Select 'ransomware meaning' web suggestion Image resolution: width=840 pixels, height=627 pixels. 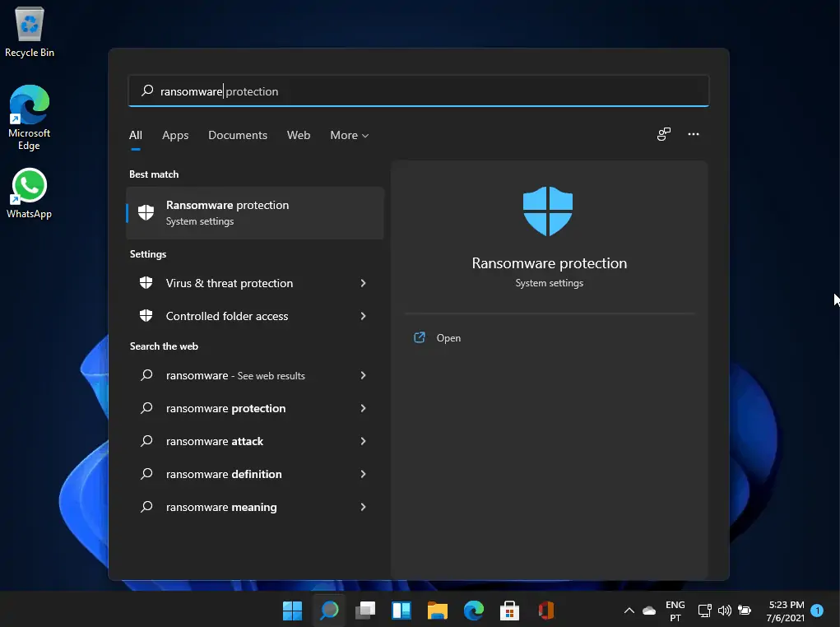pyautogui.click(x=255, y=507)
